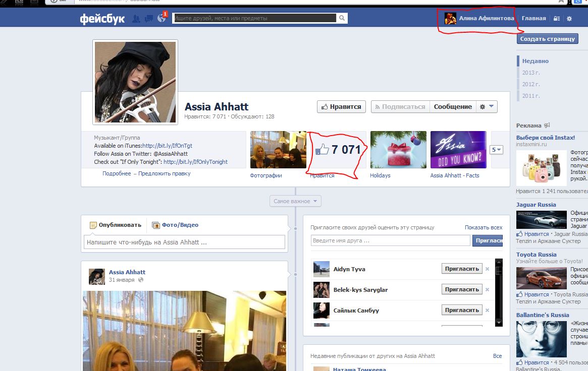Click the Подробнее link
This screenshot has width=588, height=371.
tap(117, 173)
